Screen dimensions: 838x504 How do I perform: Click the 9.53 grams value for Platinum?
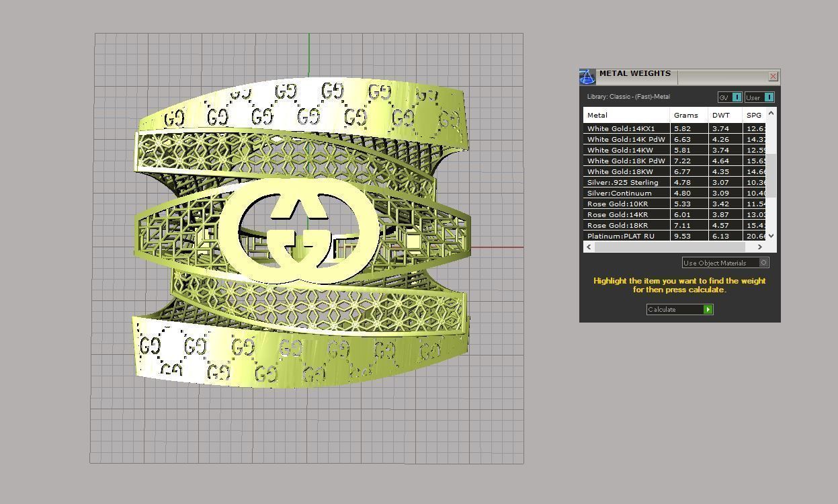tap(682, 236)
